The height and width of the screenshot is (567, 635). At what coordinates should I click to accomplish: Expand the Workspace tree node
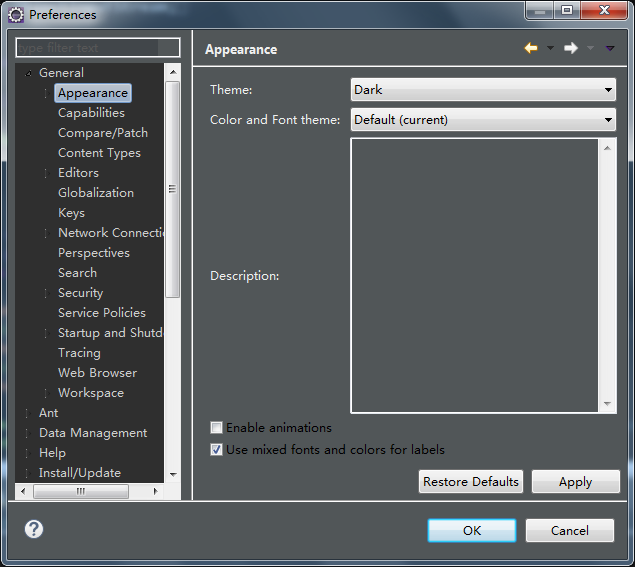(47, 393)
